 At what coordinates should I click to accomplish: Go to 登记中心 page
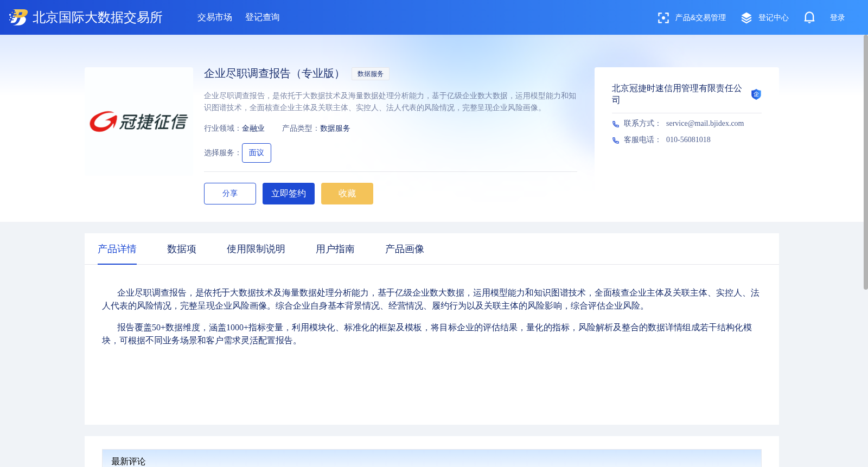(774, 18)
